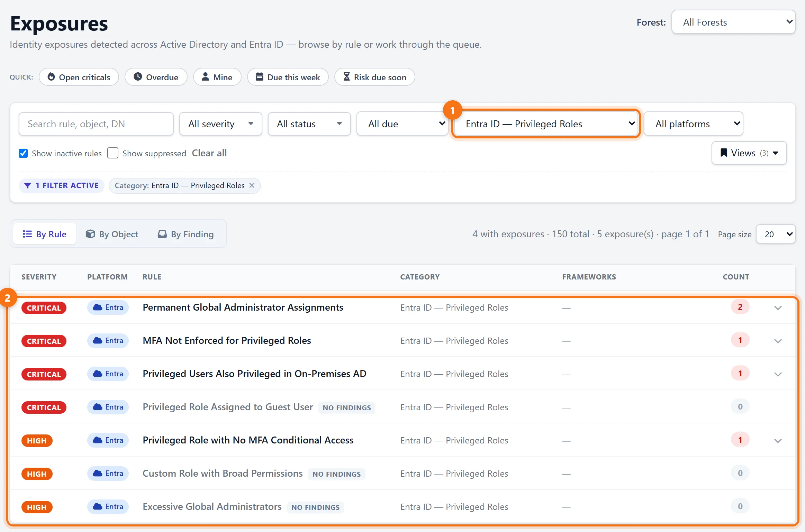Enable Show suppressed checkbox
The width and height of the screenshot is (805, 532).
(113, 153)
